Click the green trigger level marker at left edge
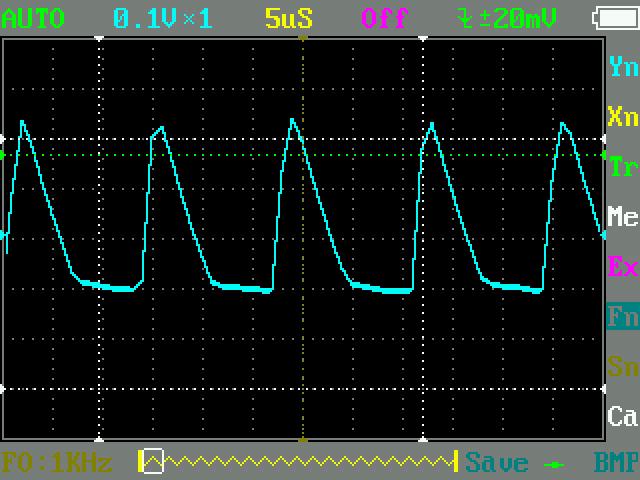The height and width of the screenshot is (480, 640). 2,155
